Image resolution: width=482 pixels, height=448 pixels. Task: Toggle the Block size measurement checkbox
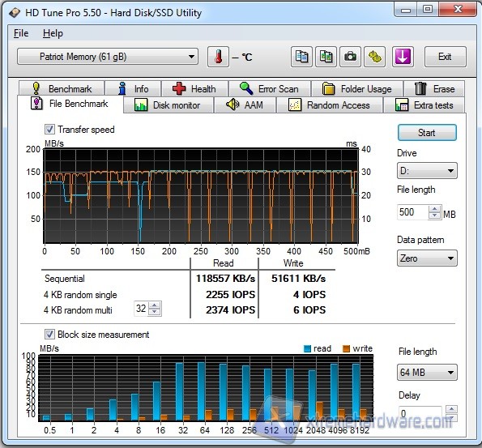(49, 335)
